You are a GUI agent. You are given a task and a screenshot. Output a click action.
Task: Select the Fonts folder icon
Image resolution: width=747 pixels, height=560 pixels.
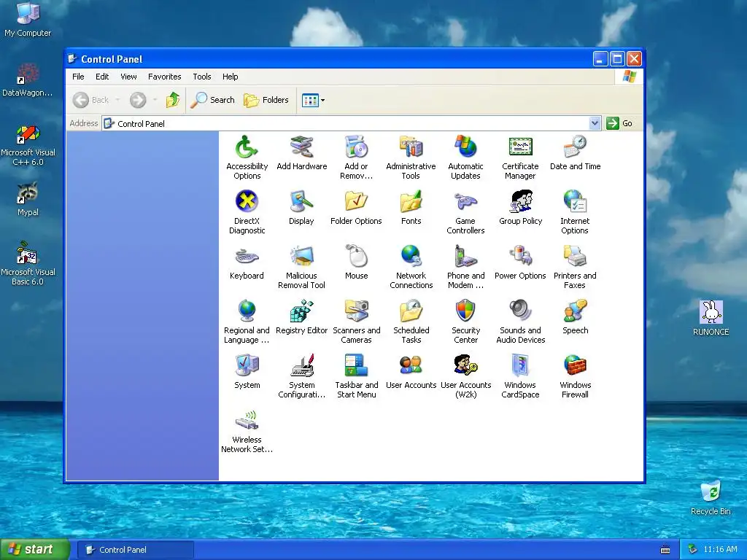[x=411, y=201]
